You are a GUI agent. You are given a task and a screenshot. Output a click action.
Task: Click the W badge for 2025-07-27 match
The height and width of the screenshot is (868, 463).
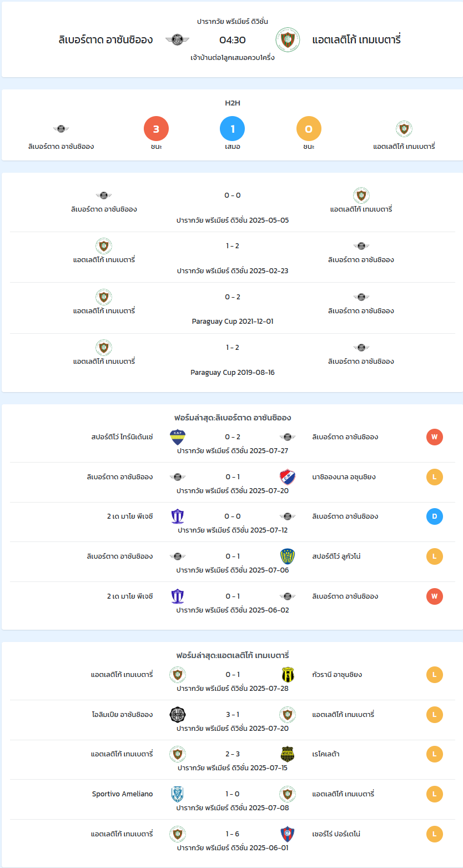coord(435,437)
